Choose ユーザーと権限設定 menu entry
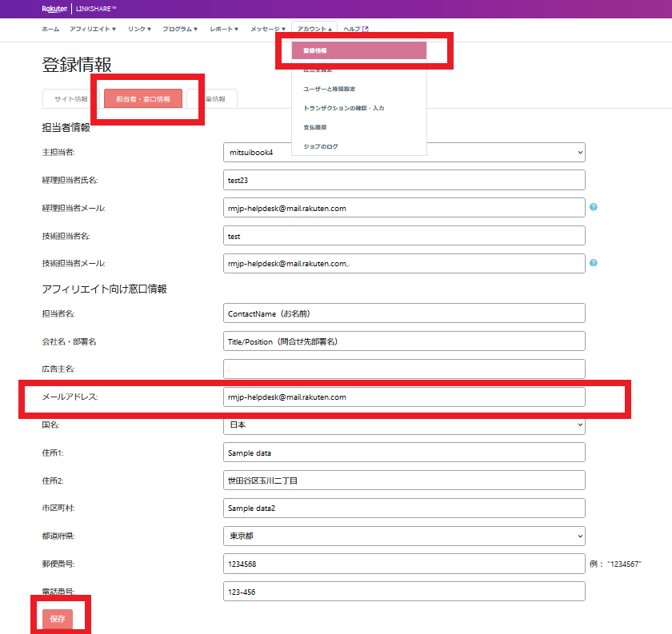This screenshot has width=672, height=634. point(329,89)
